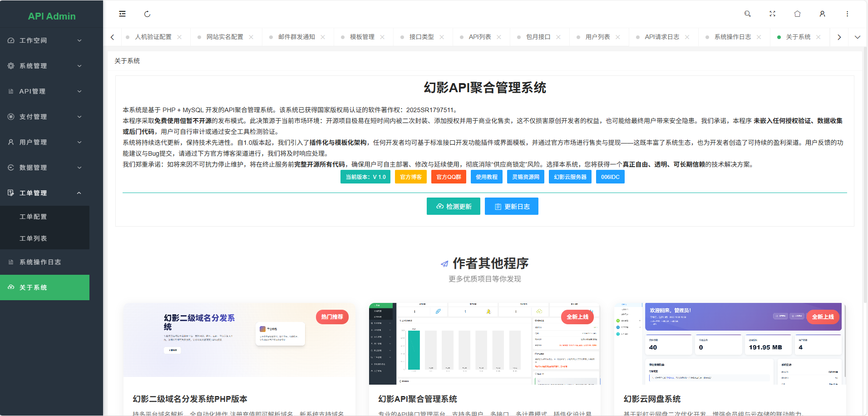Go to the home dashboard
This screenshot has height=416, width=868.
pyautogui.click(x=797, y=14)
